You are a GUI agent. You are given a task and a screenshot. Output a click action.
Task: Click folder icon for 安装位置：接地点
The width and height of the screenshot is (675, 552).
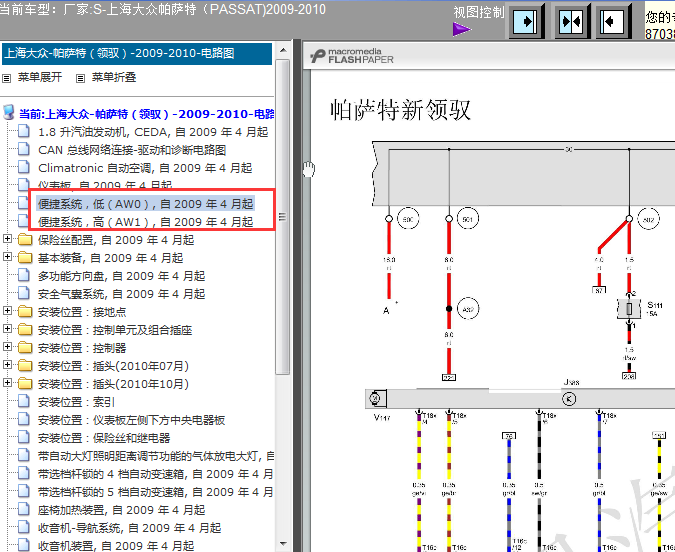[x=25, y=312]
